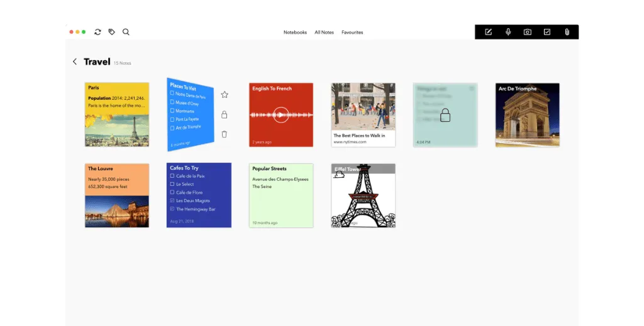The height and width of the screenshot is (326, 644).
Task: Switch to the All Notes tab
Action: tap(324, 33)
